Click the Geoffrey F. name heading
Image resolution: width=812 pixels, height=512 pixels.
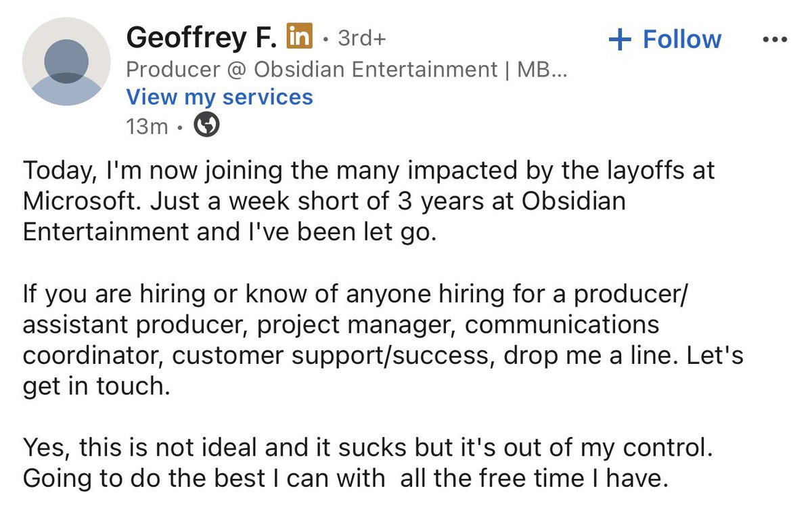point(203,38)
